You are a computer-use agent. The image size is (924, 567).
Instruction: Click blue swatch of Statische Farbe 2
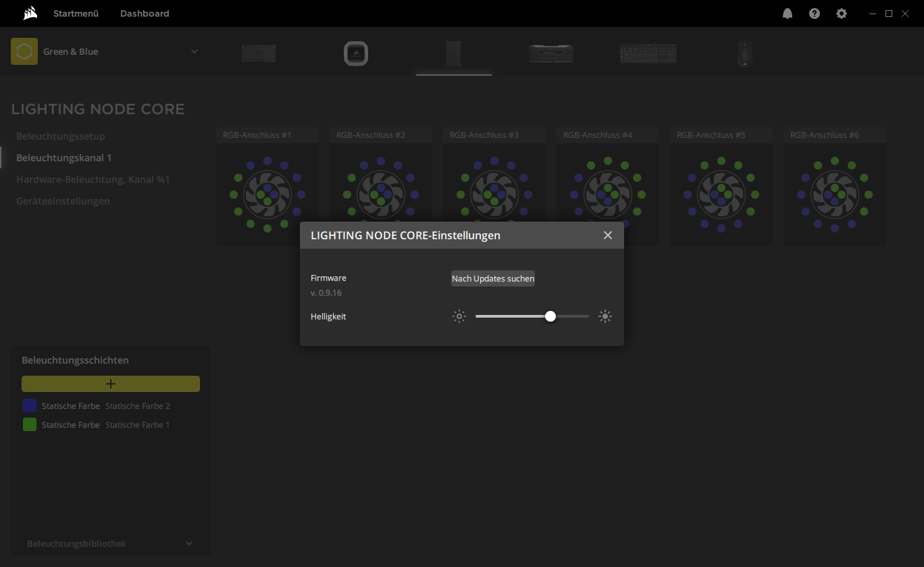point(30,405)
